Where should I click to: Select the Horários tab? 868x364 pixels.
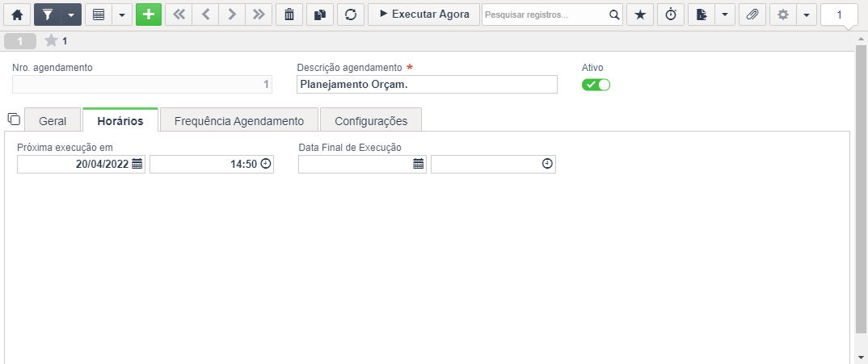tap(120, 121)
